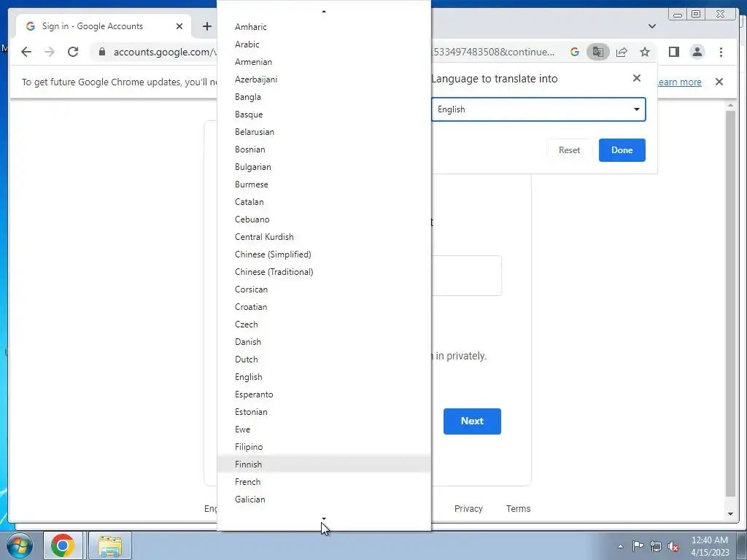Open File Explorer from the taskbar

point(110,545)
